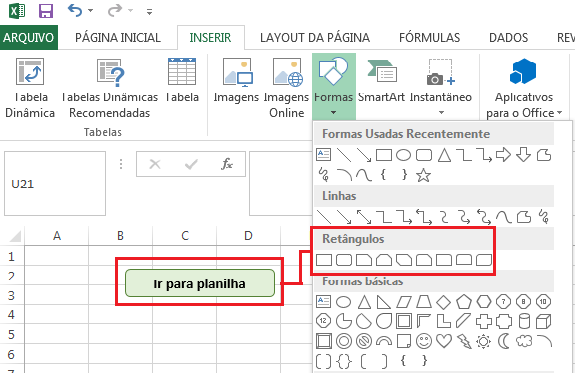Switch to PÁGINA INICIAL tab

pos(118,37)
